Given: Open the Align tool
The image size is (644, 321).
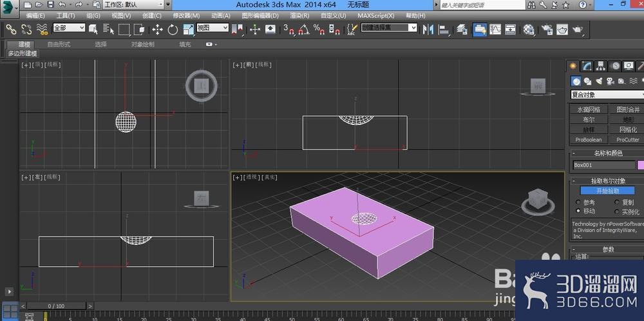Looking at the screenshot, I should (x=444, y=29).
